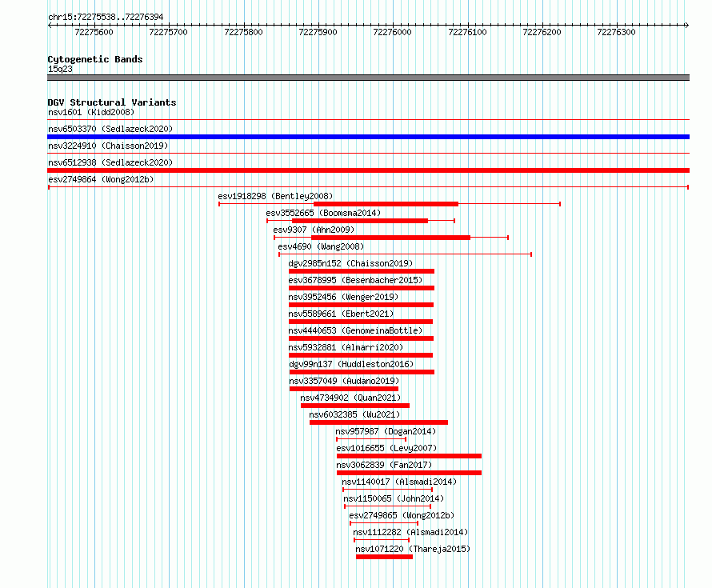This screenshot has width=712, height=588.
Task: Select the nsv6032385 red bar
Action: click(x=378, y=422)
